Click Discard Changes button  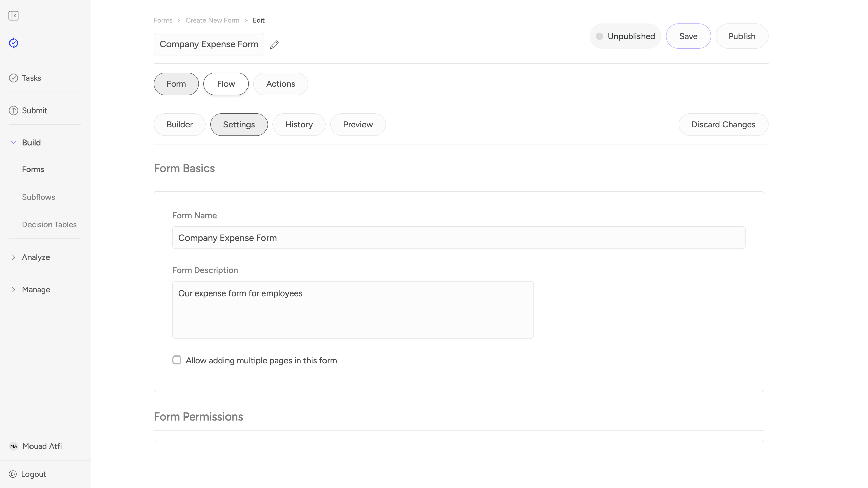723,124
